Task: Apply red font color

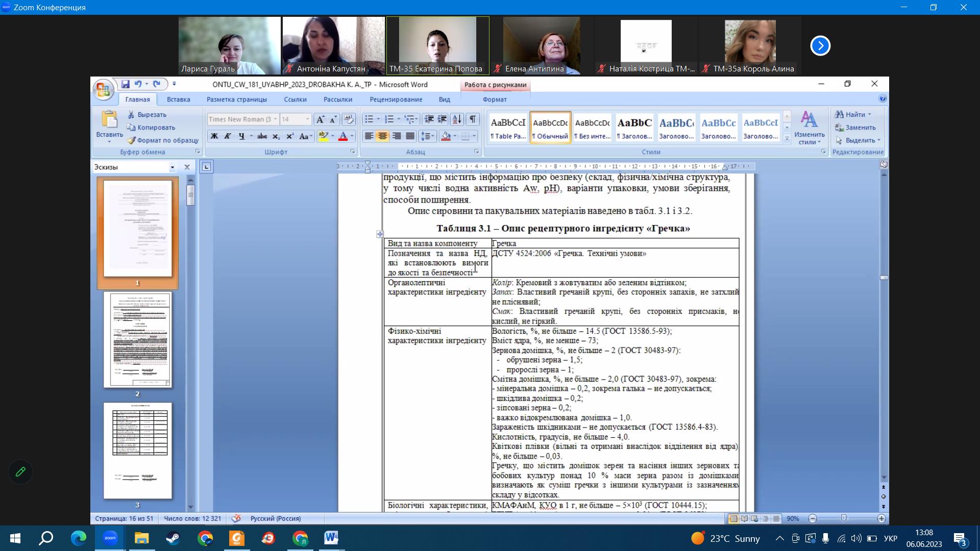Action: [x=343, y=136]
